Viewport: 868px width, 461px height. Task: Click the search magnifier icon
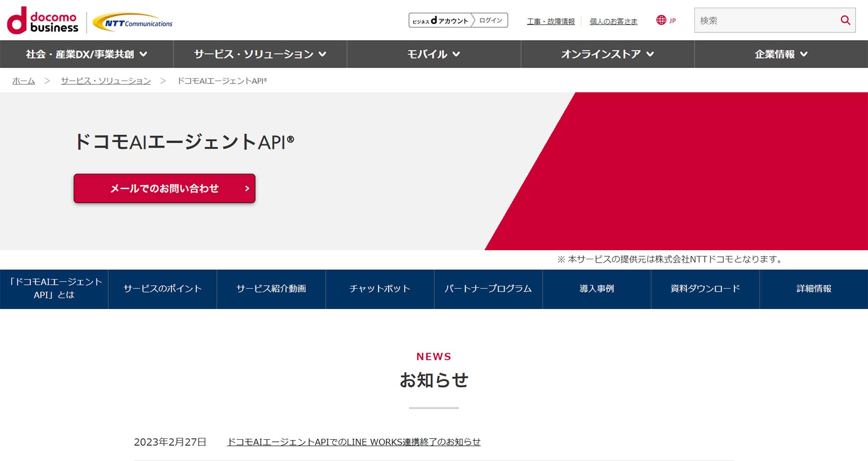(x=845, y=20)
